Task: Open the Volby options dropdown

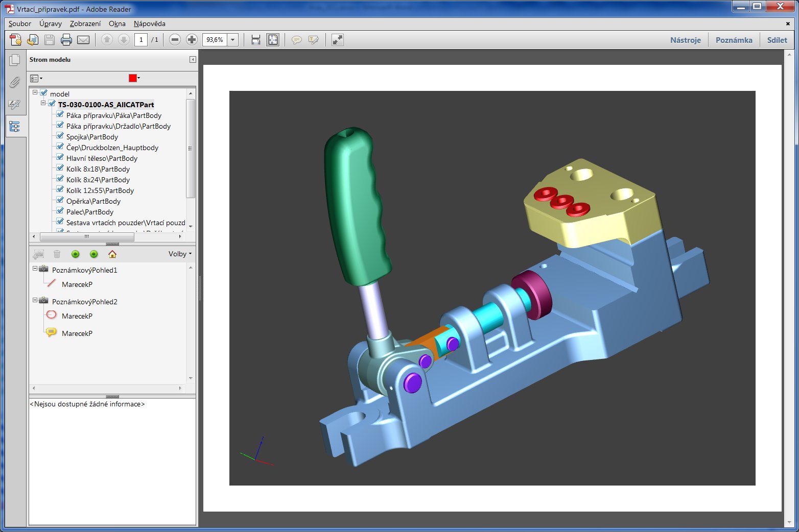Action: tap(180, 254)
